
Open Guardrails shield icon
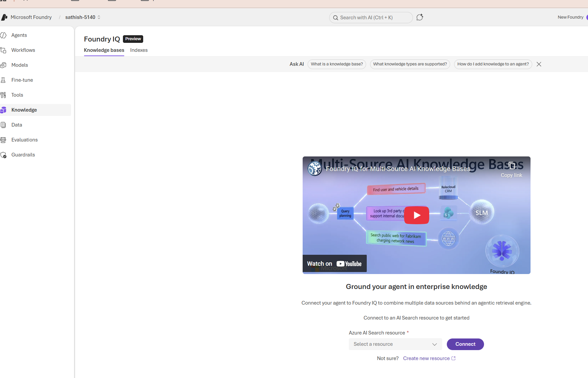(x=3, y=155)
